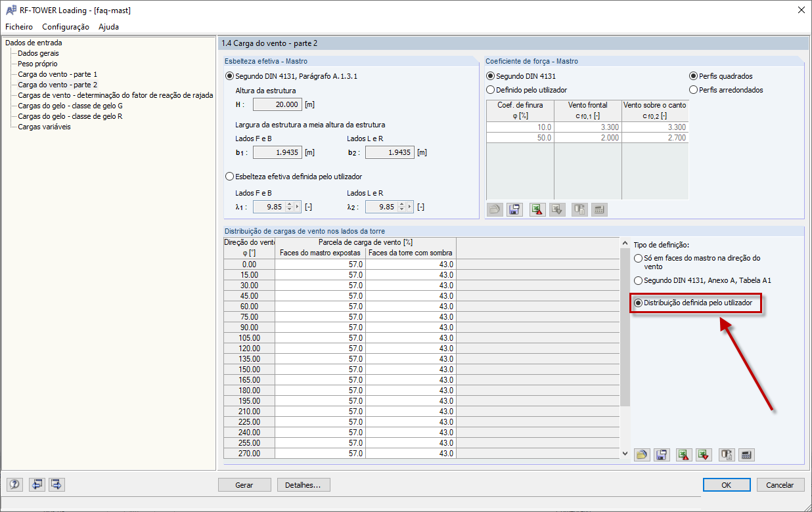Close the RF-TOWER Loading dialog
812x512 pixels.
coord(801,10)
